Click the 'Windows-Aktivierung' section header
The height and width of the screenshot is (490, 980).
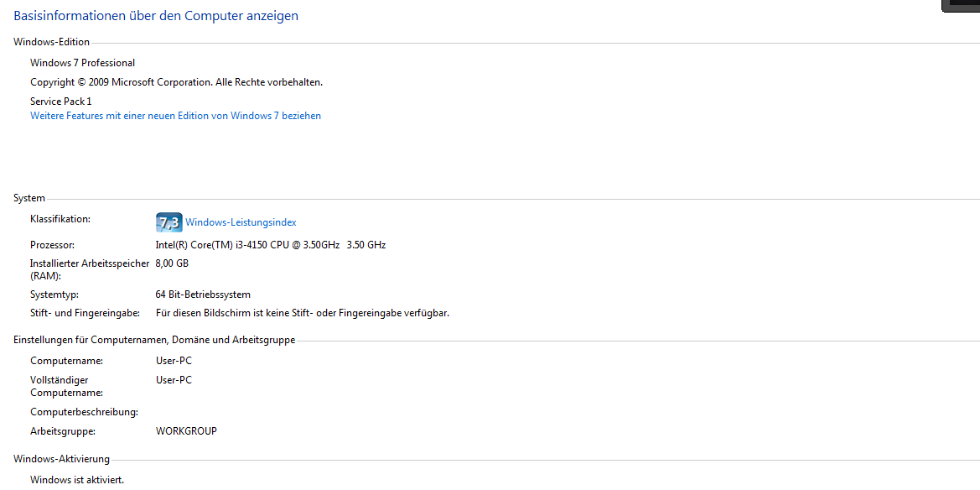pyautogui.click(x=61, y=459)
